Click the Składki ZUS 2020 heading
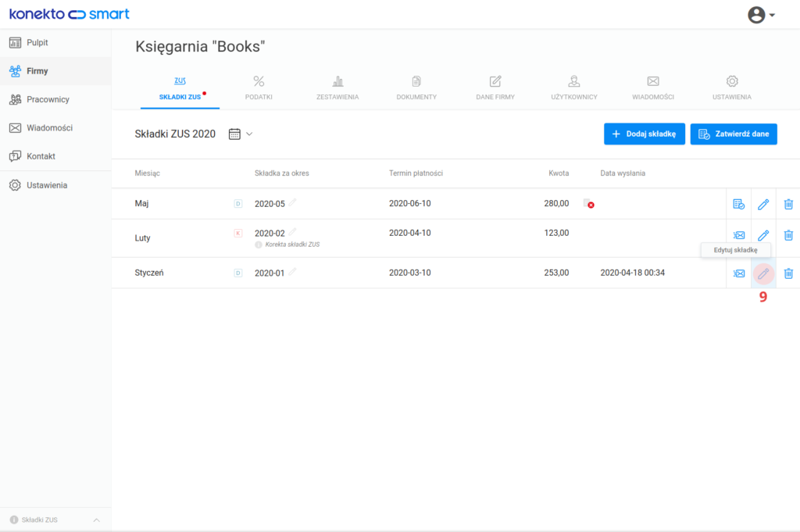The image size is (800, 532). pos(175,134)
